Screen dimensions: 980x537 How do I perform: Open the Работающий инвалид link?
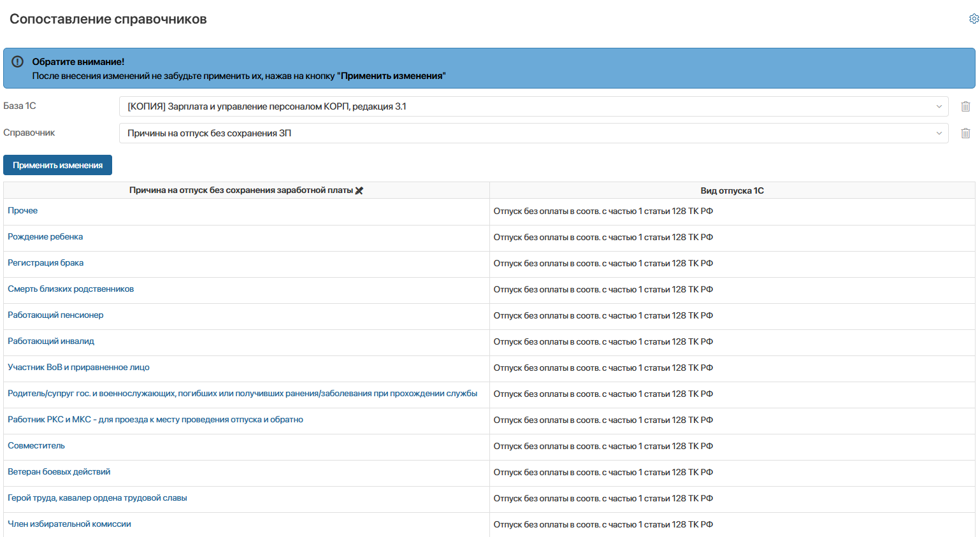(x=51, y=341)
